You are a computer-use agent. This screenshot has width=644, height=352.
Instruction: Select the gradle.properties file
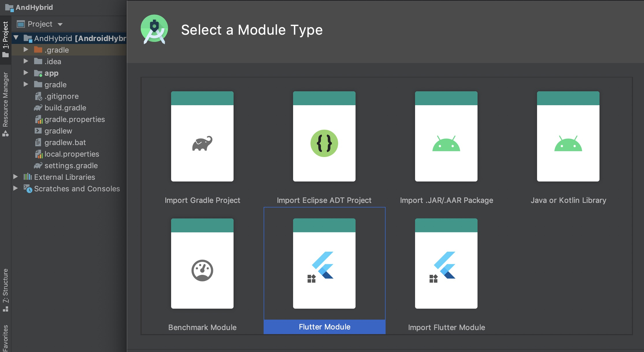click(x=69, y=119)
